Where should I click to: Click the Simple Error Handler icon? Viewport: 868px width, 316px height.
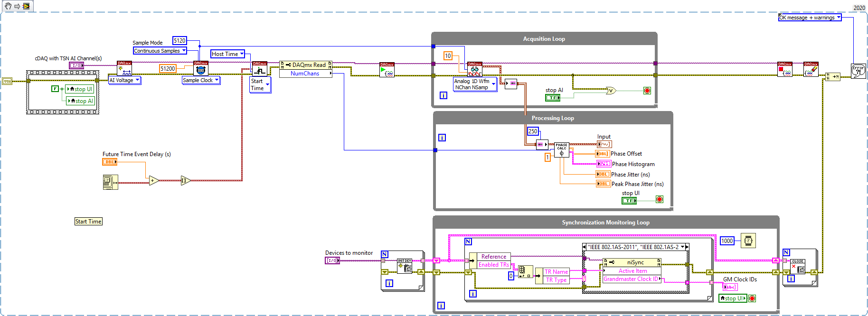(x=858, y=71)
